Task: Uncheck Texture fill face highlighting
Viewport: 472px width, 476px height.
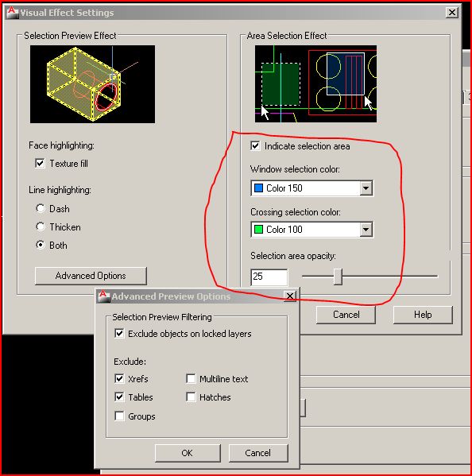Action: pos(40,164)
